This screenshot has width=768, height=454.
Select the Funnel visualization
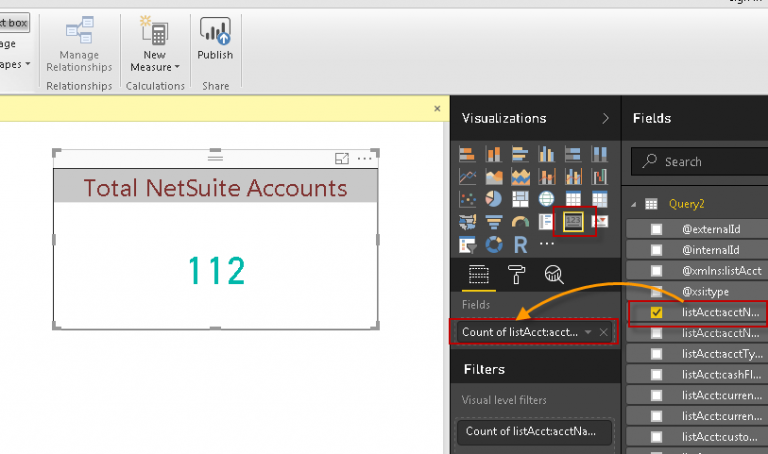(x=494, y=222)
